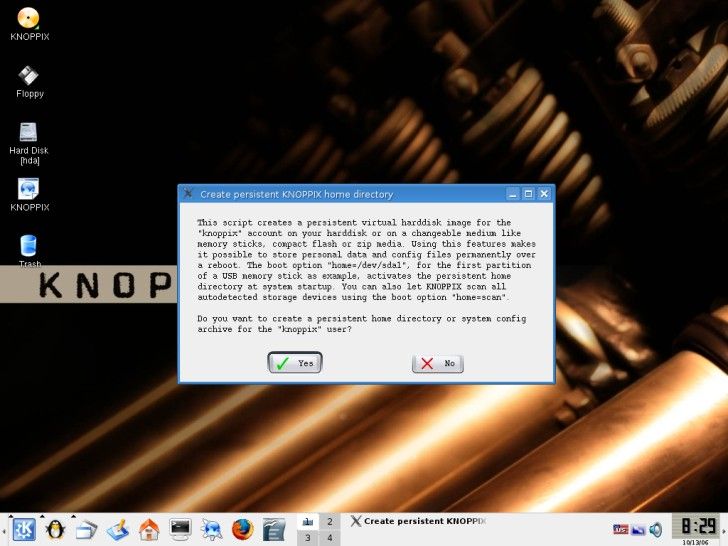The width and height of the screenshot is (728, 546).
Task: Launch the Konsole terminal from the panel
Action: (x=180, y=529)
